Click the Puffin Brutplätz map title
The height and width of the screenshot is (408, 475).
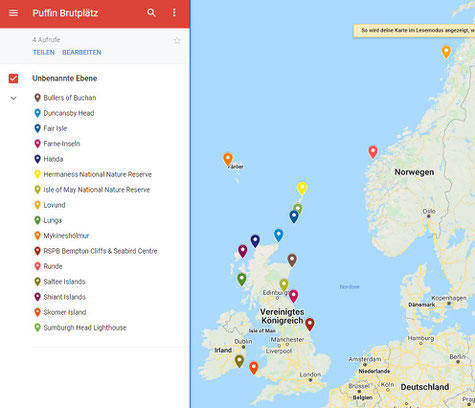pos(65,13)
